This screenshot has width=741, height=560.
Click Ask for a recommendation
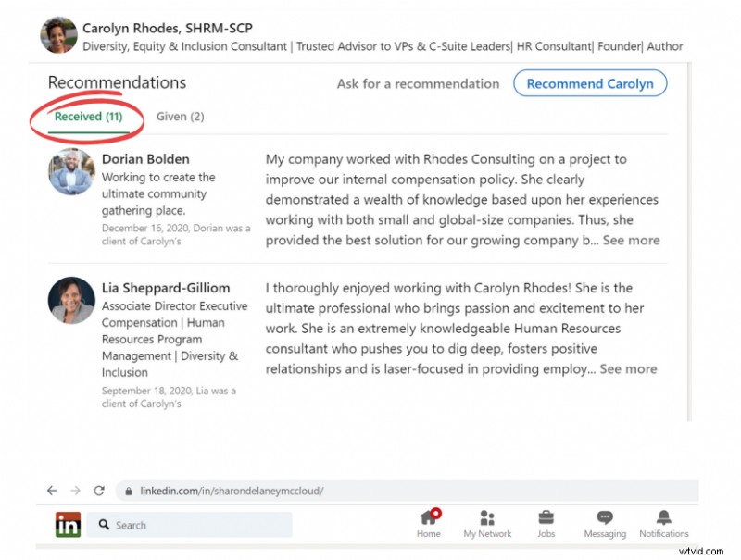(x=418, y=83)
